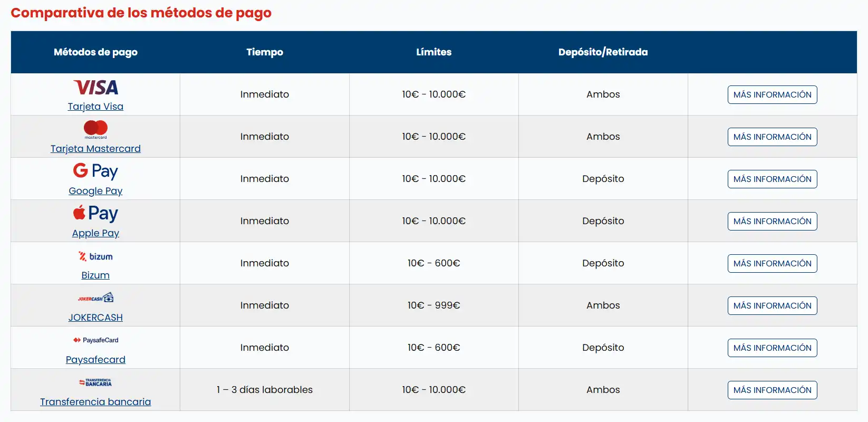Click the Métodos de pago column header
The height and width of the screenshot is (422, 868).
click(x=95, y=52)
